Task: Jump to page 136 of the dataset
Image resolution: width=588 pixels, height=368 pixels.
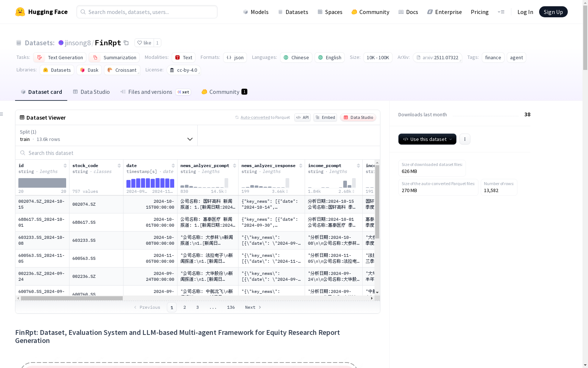Action: click(231, 307)
